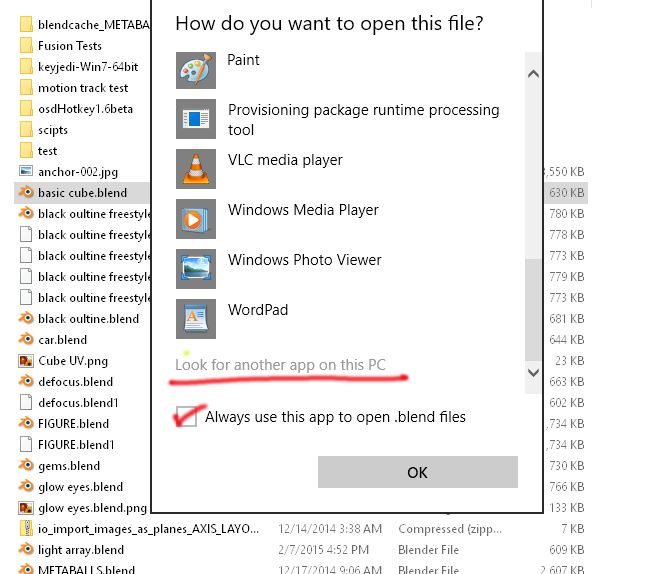Click the motion track test folder icon
This screenshot has width=656, height=574.
(26, 87)
